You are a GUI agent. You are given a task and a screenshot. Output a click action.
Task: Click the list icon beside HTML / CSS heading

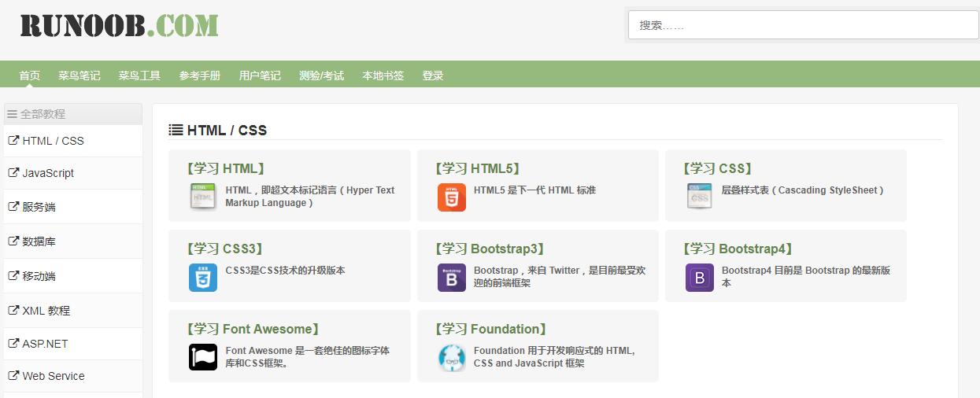pos(176,130)
